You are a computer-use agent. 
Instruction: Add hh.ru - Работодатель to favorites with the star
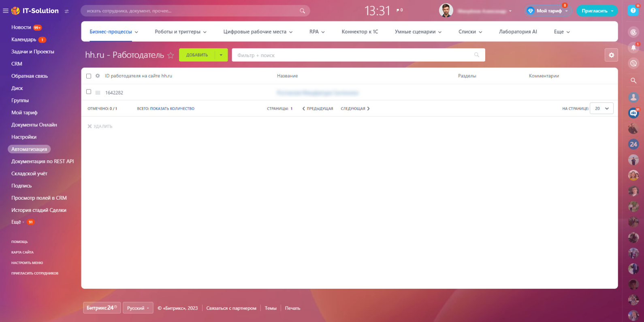[171, 55]
